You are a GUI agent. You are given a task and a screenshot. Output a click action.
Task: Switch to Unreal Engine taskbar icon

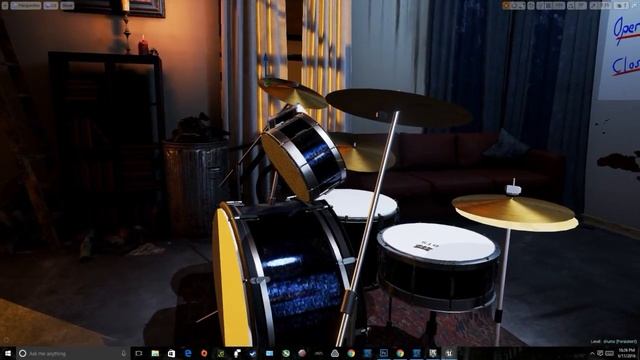pyautogui.click(x=449, y=353)
